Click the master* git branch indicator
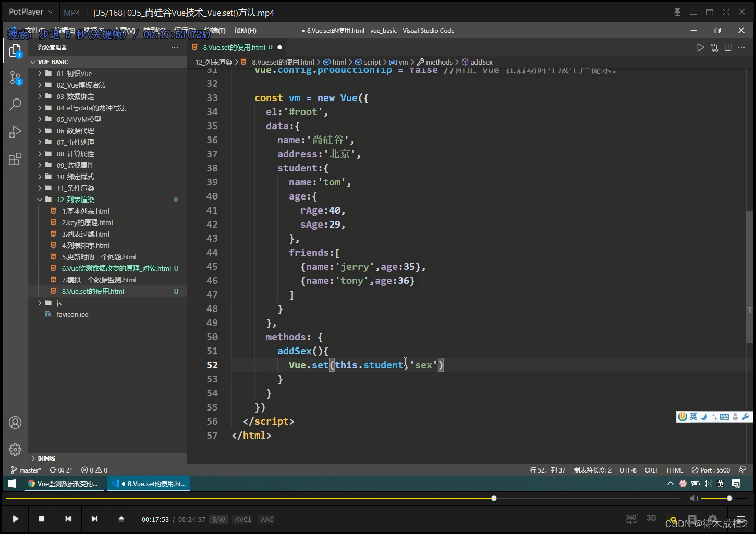The image size is (756, 534). tap(26, 470)
